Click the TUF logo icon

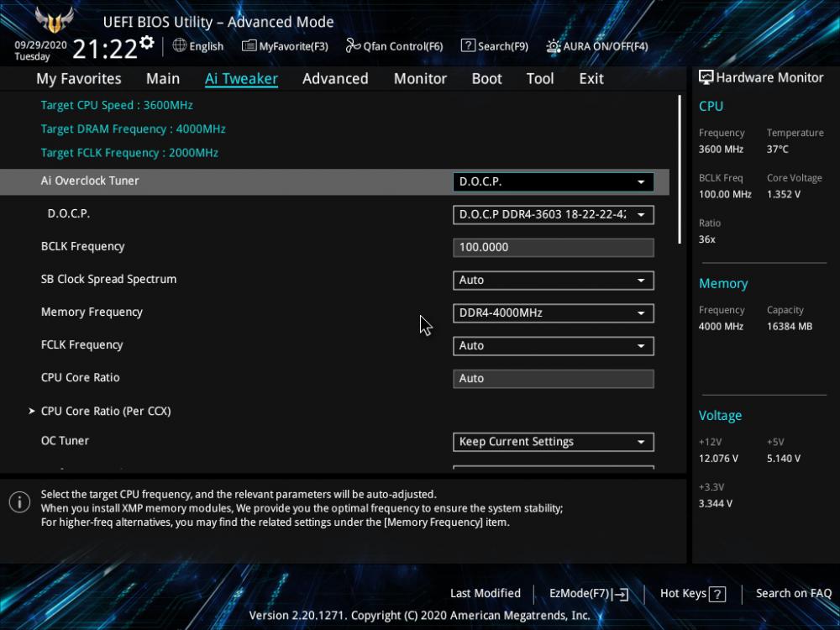(54, 19)
